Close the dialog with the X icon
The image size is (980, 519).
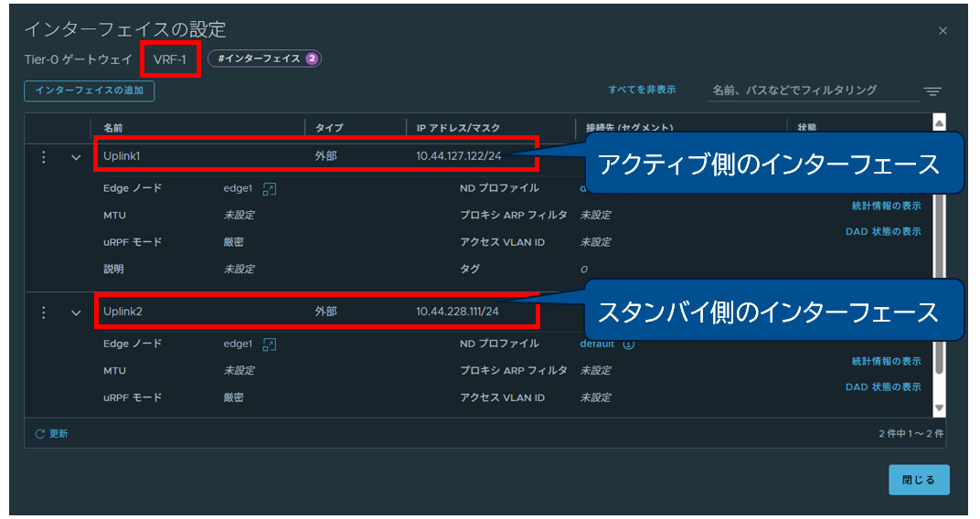pyautogui.click(x=943, y=30)
